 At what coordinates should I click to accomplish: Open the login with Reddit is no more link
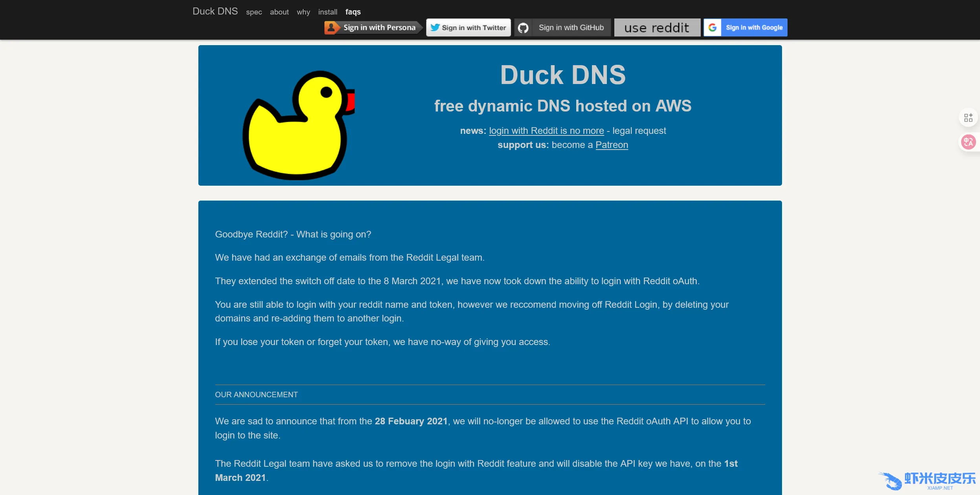coord(546,131)
